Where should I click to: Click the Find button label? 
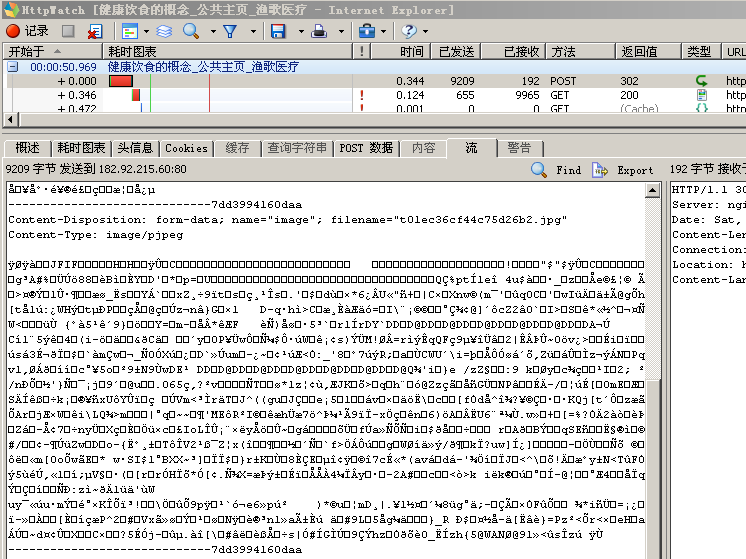(x=569, y=170)
